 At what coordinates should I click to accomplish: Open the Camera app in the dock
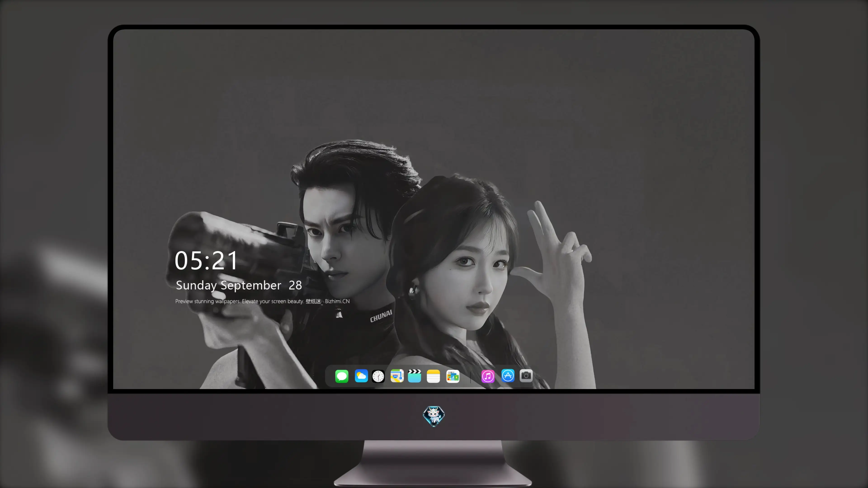point(526,375)
